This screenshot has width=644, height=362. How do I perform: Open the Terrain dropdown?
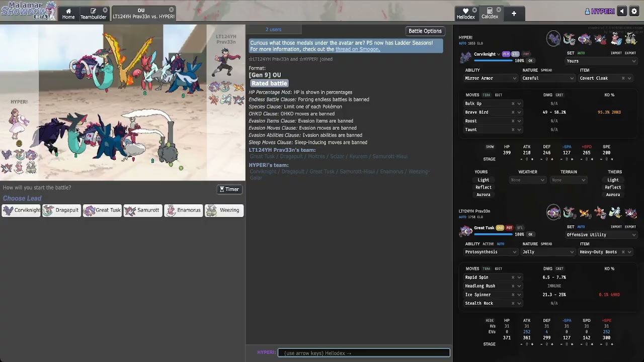point(569,180)
